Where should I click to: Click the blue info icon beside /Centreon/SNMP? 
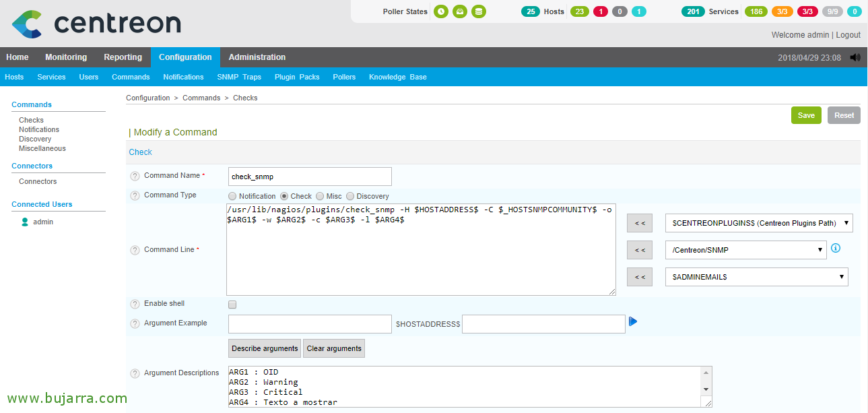836,248
